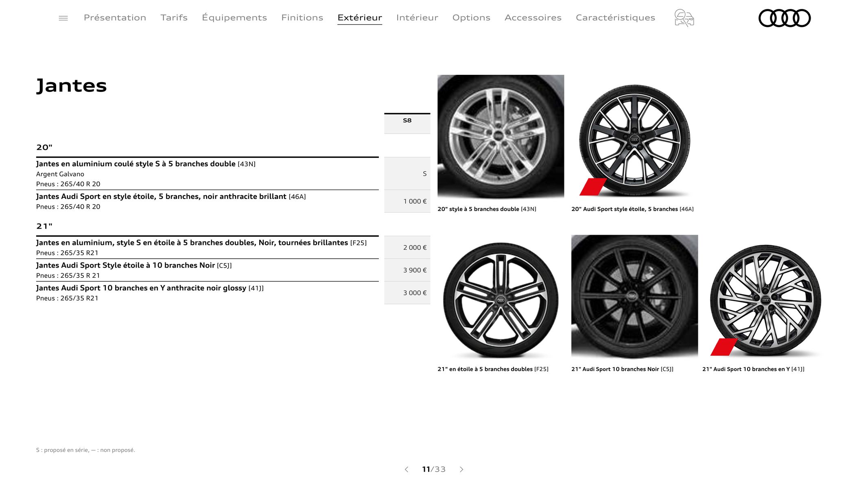The image size is (868, 488).
Task: Click caption 20" style à 5 branches double [43N]
Action: [x=487, y=209]
